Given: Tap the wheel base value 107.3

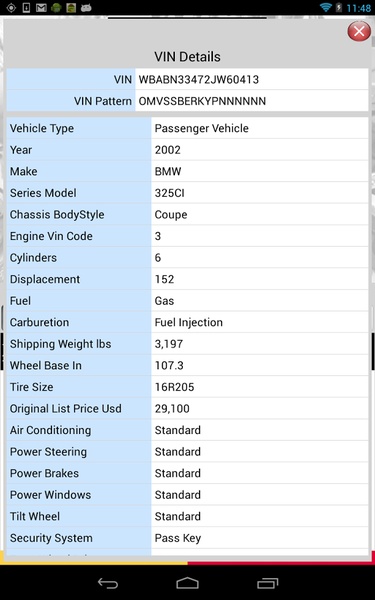Looking at the screenshot, I should [x=169, y=365].
